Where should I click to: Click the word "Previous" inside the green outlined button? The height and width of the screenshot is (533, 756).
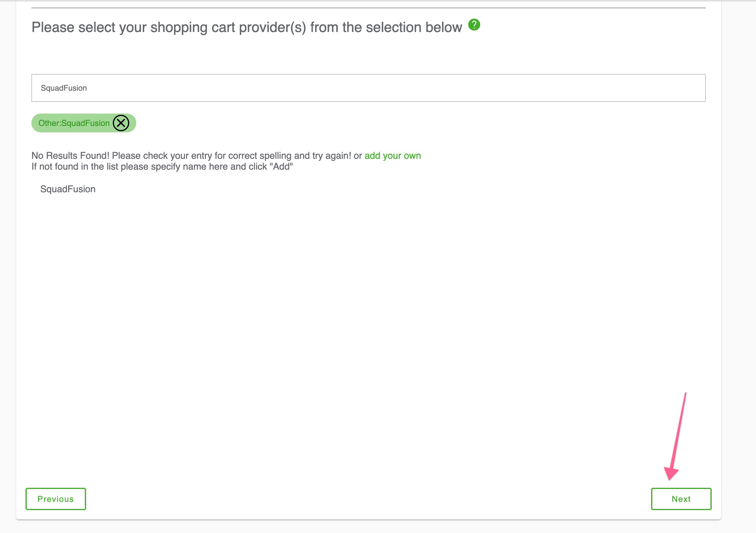point(56,499)
